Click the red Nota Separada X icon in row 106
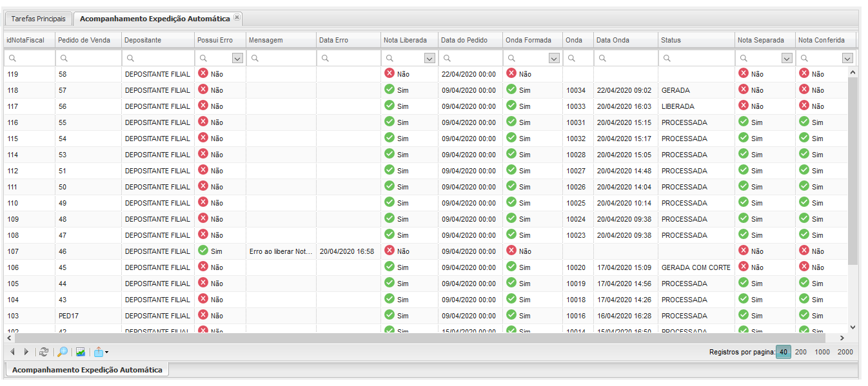Screen dimensions: 868x386 coord(743,266)
